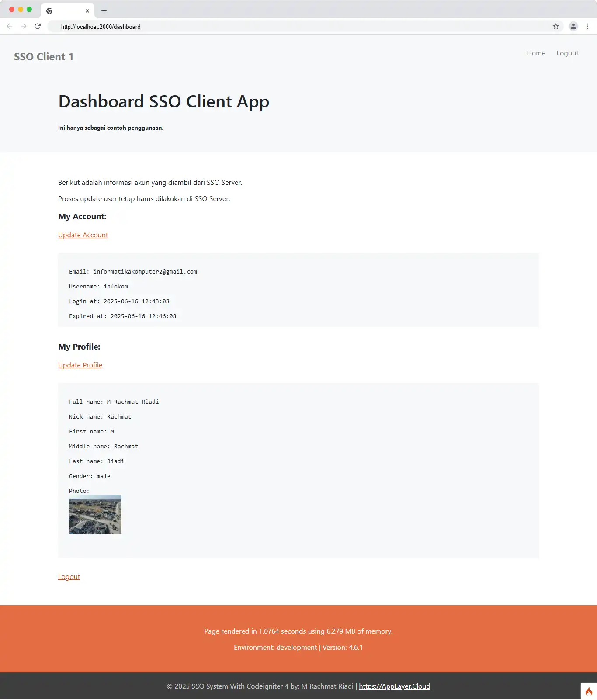Bookmark this page with the star icon

click(x=556, y=26)
